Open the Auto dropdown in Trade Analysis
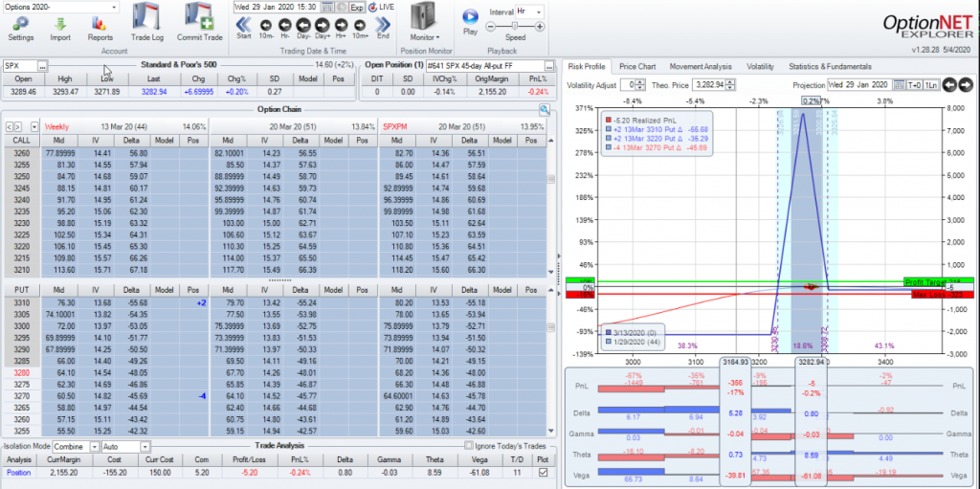This screenshot has width=980, height=489. (x=145, y=447)
